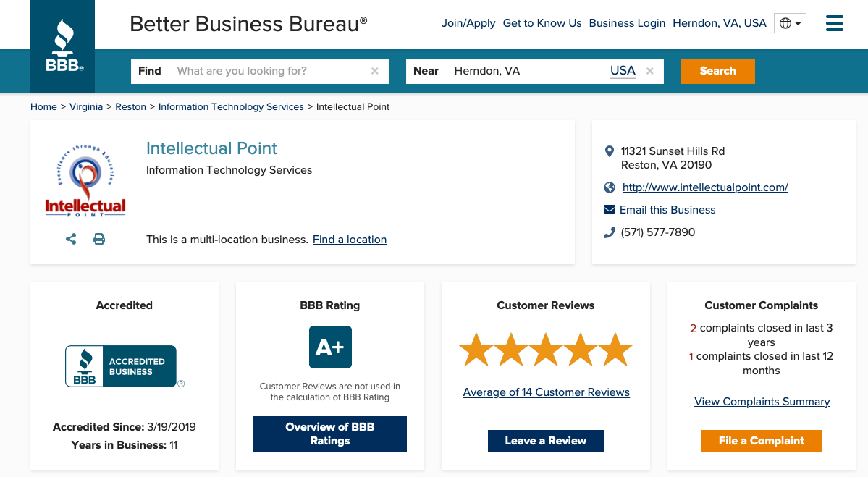Click the File a Complaint button
Image resolution: width=868 pixels, height=477 pixels.
[762, 441]
